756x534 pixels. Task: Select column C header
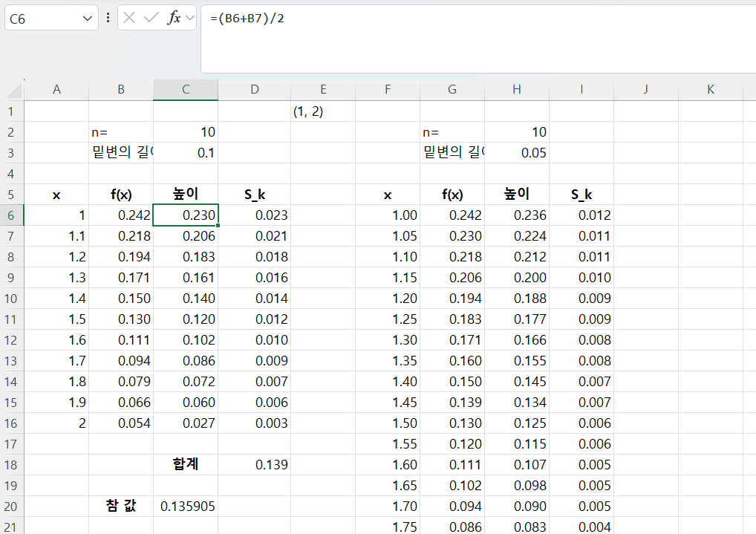point(186,90)
